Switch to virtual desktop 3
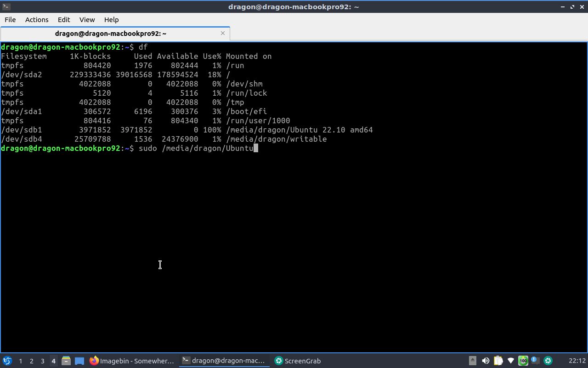The height and width of the screenshot is (368, 588). pyautogui.click(x=42, y=361)
